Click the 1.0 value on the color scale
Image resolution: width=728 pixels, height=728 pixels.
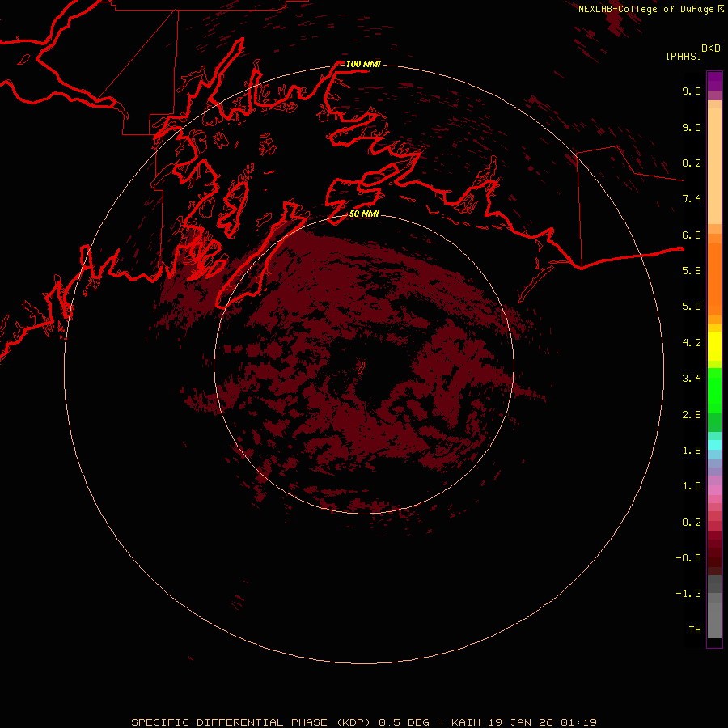(692, 486)
